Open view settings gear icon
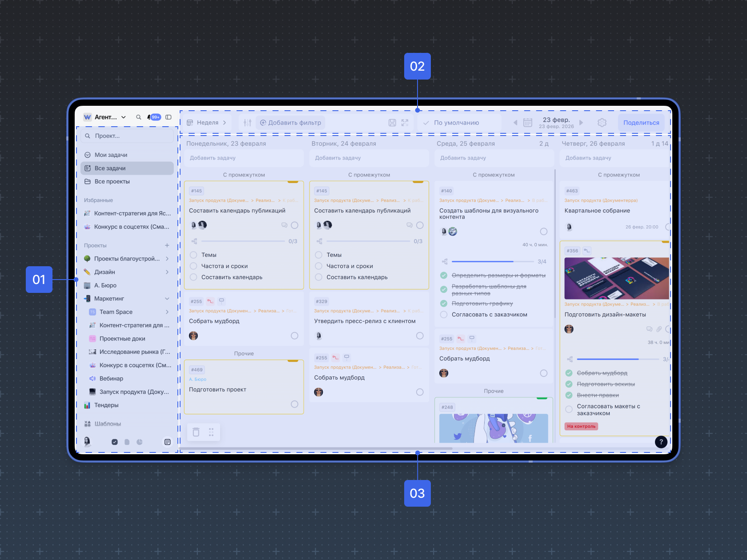This screenshot has width=747, height=560. click(x=602, y=123)
